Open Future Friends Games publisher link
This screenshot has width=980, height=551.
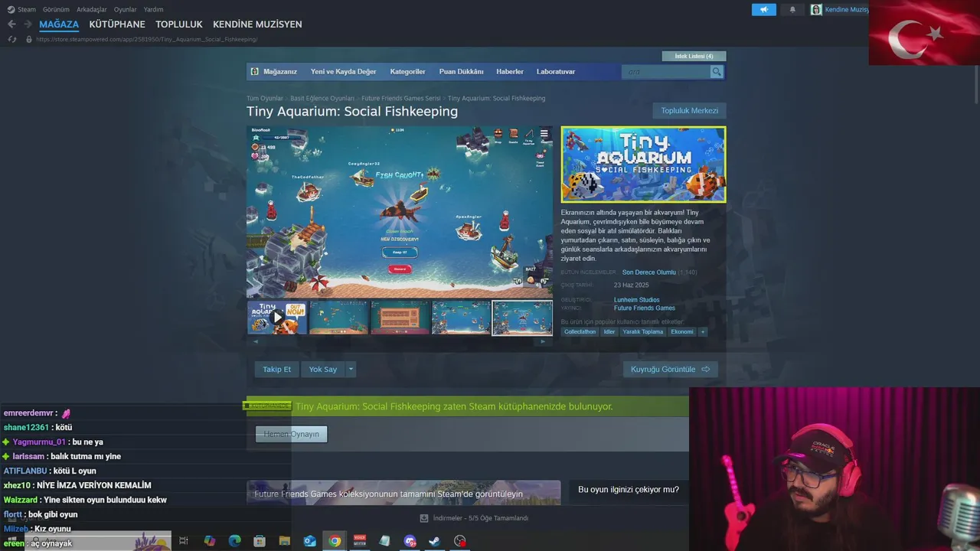[x=645, y=308]
